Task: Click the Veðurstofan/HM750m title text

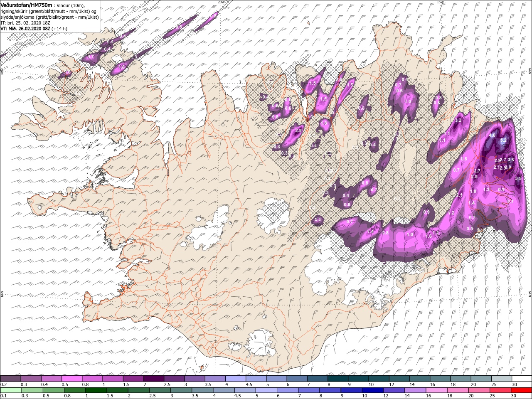Action: pos(27,5)
